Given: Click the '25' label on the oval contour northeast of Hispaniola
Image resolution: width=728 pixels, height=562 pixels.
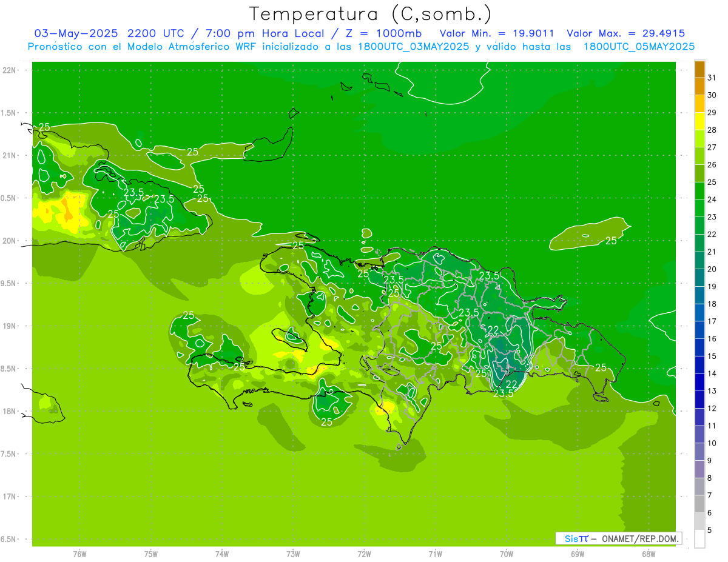Looking at the screenshot, I should 611,241.
